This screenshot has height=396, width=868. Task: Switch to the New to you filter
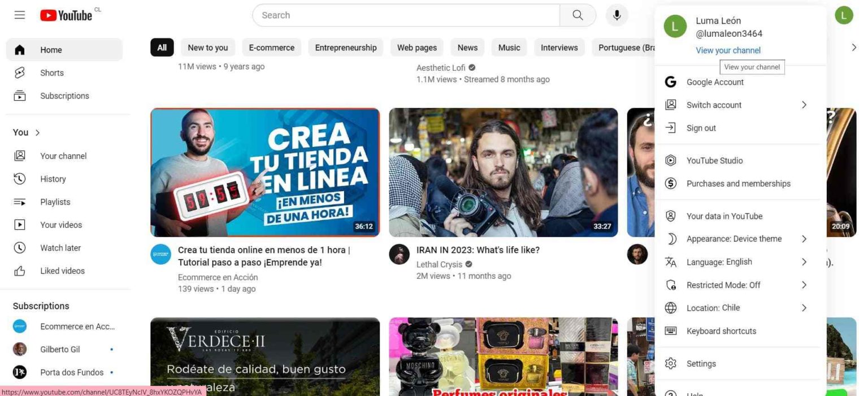pos(207,48)
